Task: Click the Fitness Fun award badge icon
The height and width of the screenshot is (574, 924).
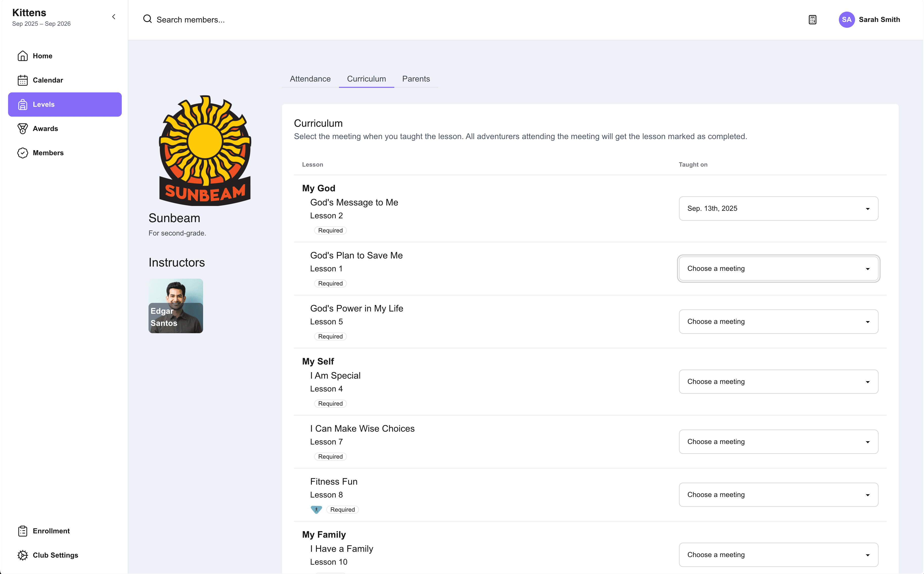Action: 316,509
